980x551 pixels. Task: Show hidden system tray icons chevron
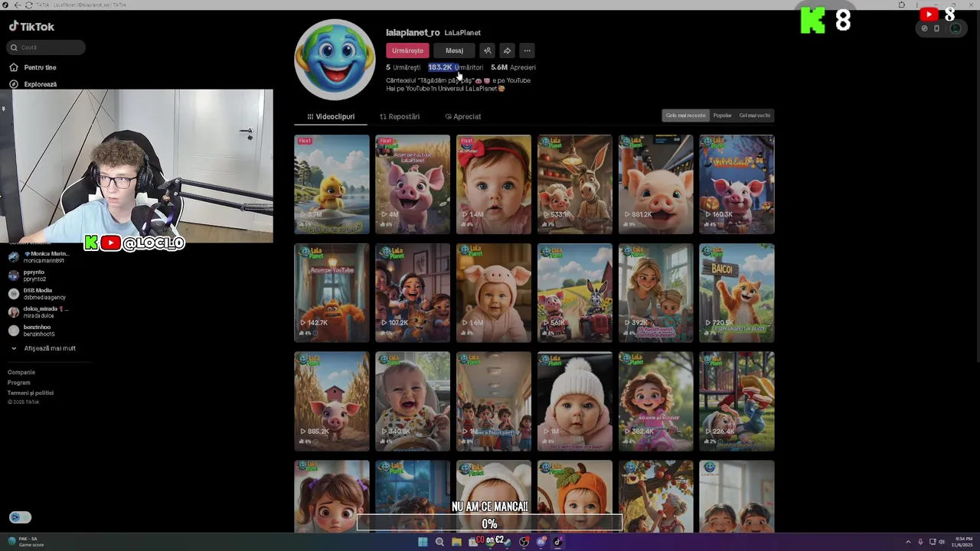[908, 542]
